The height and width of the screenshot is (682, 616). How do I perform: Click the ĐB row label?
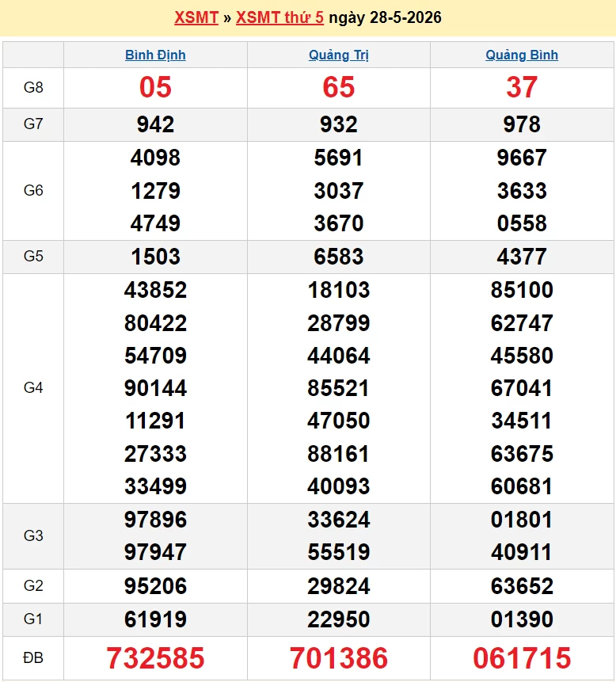[33, 658]
